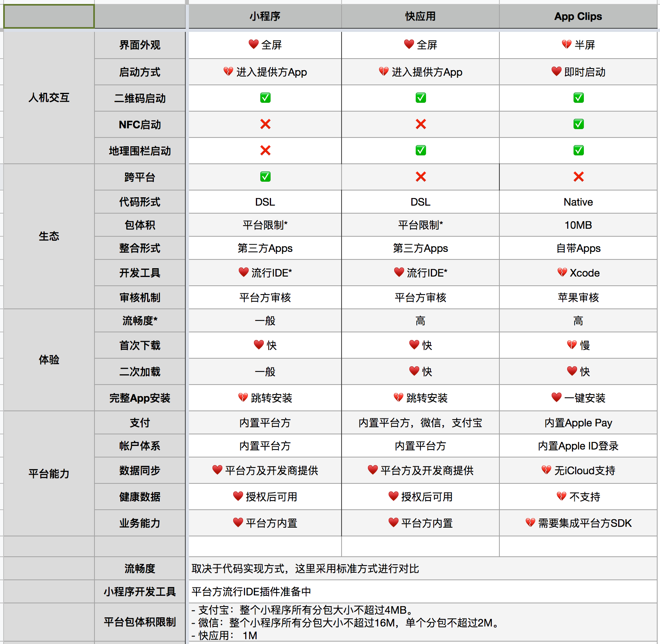The image size is (660, 644).
Task: Select the 快应用 column header
Action: click(420, 16)
